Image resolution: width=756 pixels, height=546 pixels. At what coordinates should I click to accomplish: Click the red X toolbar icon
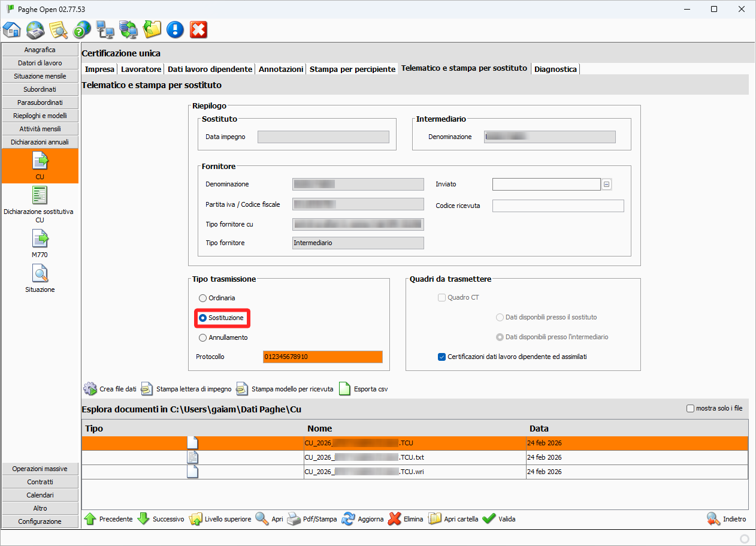[198, 29]
